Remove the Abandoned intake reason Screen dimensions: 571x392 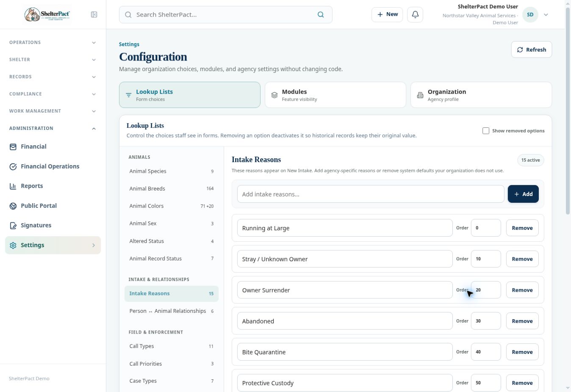(522, 321)
